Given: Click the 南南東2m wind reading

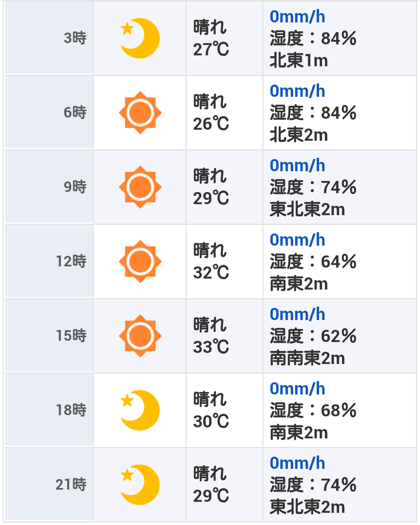Looking at the screenshot, I should pyautogui.click(x=307, y=358).
